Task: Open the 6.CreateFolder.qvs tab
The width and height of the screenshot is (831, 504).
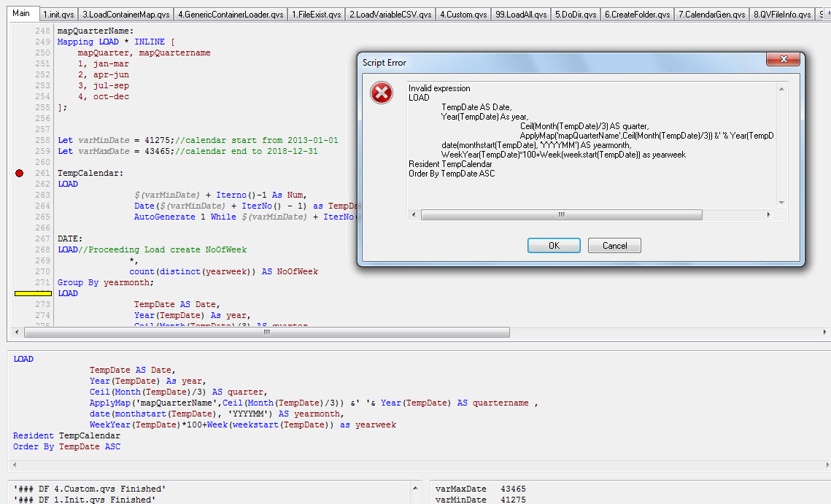Action: (637, 15)
